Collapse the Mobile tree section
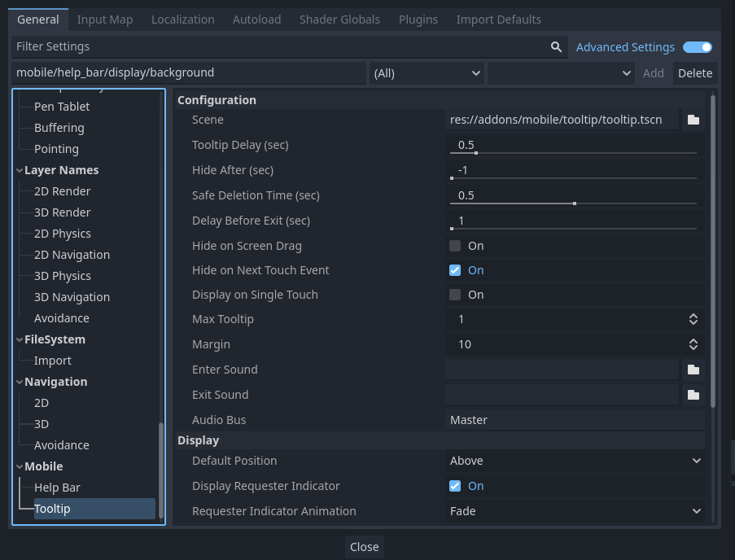 20,466
